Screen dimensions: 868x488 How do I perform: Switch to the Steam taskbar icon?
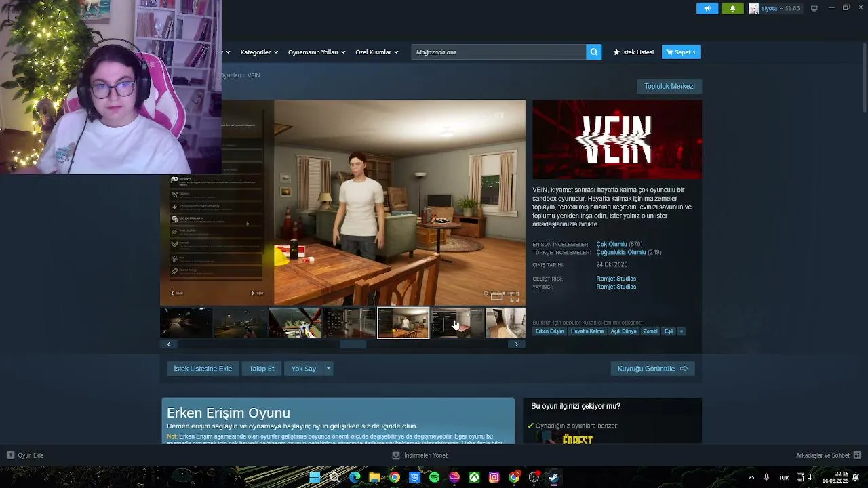pos(553,477)
